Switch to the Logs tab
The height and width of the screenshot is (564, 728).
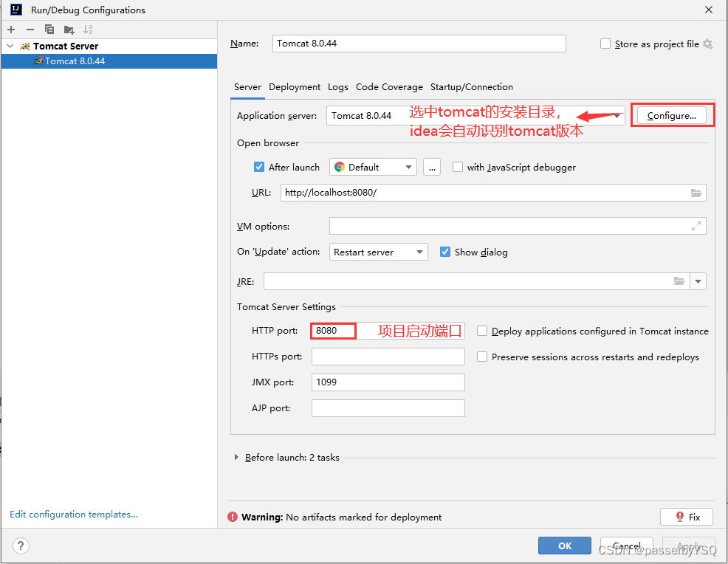pyautogui.click(x=338, y=87)
